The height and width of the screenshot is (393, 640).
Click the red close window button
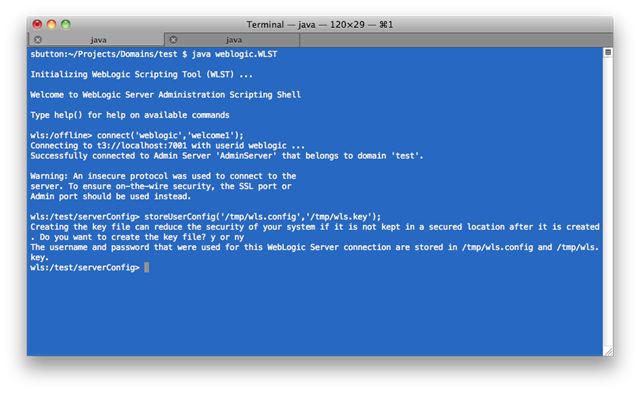pos(37,24)
